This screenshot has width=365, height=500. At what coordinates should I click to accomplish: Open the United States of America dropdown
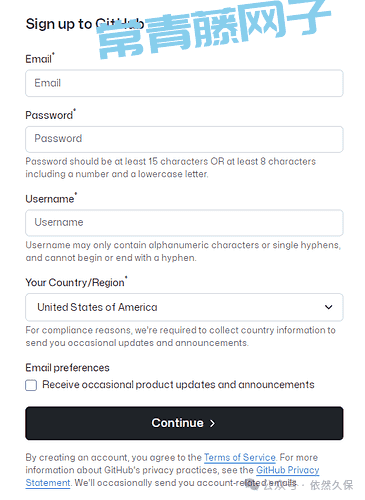[184, 307]
